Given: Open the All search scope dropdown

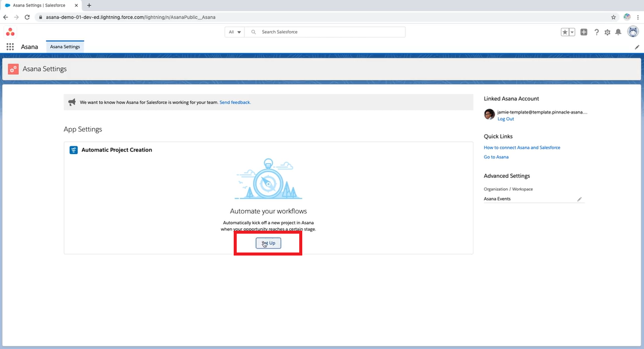Looking at the screenshot, I should (234, 32).
